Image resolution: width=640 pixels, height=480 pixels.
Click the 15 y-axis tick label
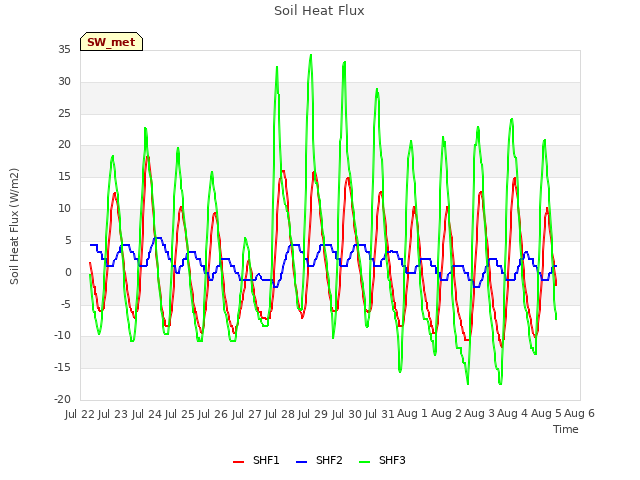tap(64, 177)
